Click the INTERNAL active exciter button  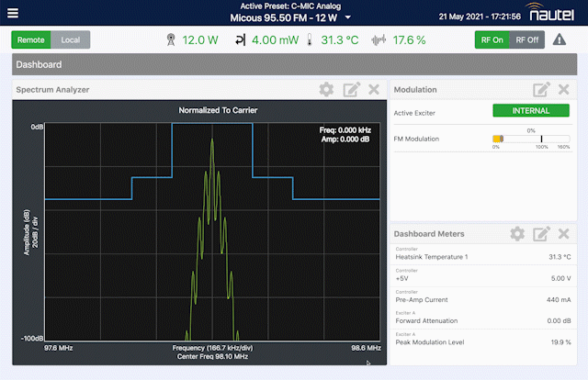tap(531, 110)
